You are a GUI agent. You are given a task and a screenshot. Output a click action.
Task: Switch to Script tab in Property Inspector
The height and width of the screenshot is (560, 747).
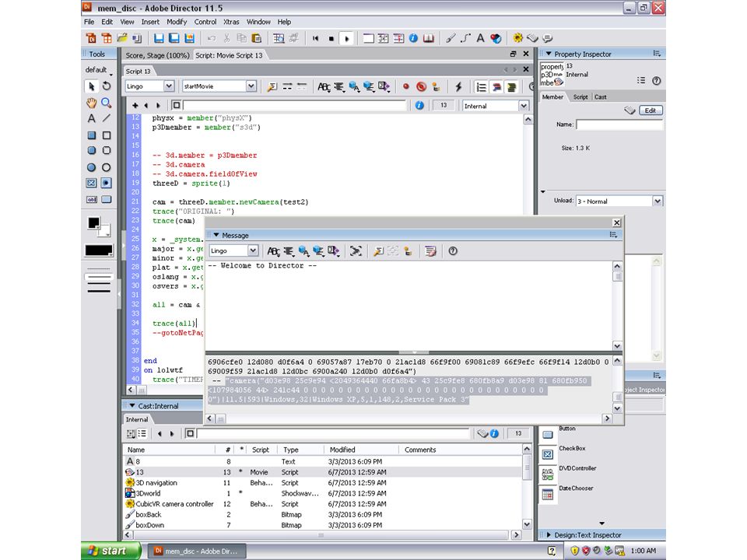pos(580,96)
